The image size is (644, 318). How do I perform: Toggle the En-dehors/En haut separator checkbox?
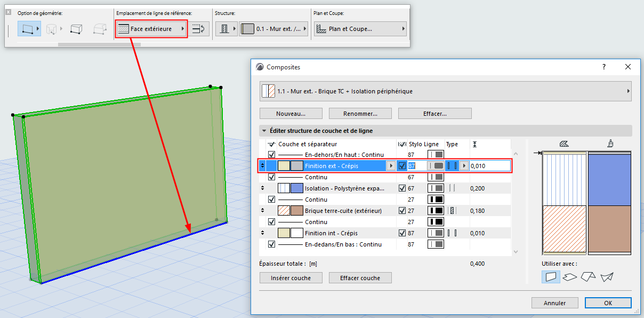pyautogui.click(x=272, y=155)
